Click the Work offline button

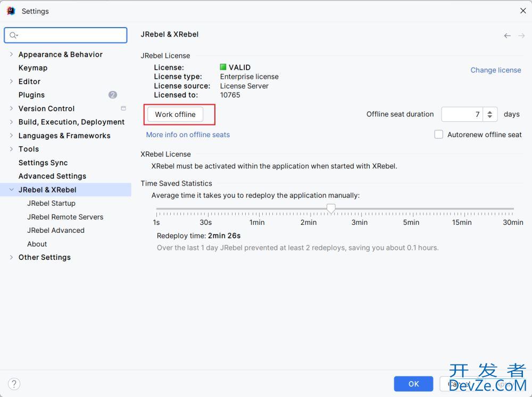(176, 114)
